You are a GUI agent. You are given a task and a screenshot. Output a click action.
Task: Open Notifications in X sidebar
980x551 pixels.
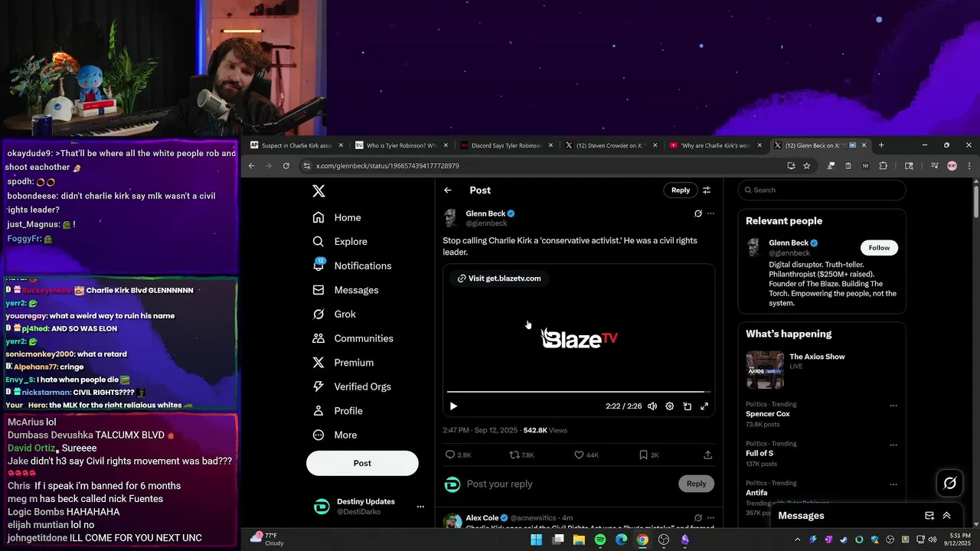coord(352,266)
